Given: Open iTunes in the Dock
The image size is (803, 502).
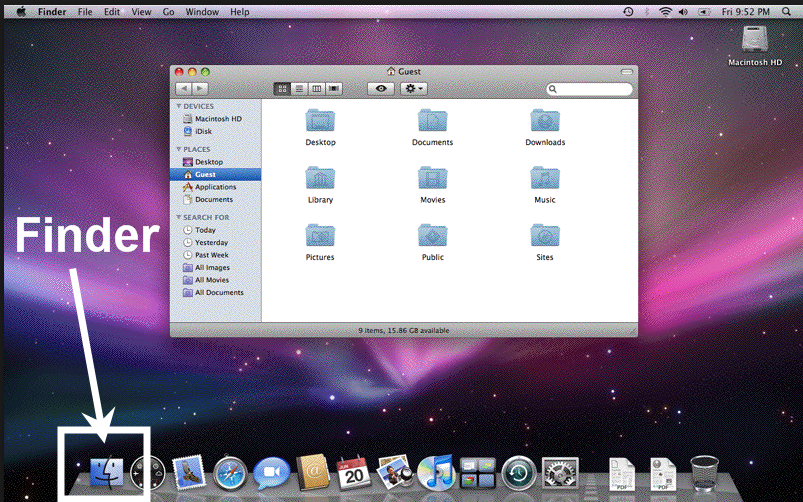Looking at the screenshot, I should click(x=437, y=472).
